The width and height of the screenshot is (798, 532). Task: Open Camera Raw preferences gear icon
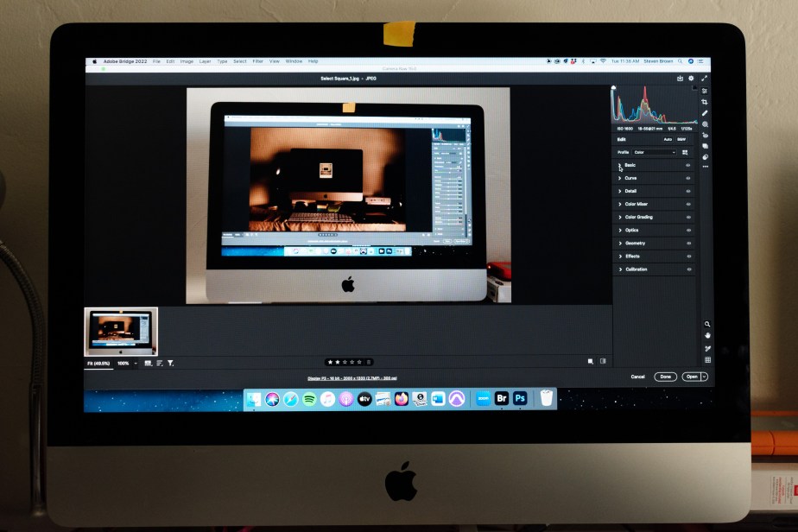coord(691,79)
